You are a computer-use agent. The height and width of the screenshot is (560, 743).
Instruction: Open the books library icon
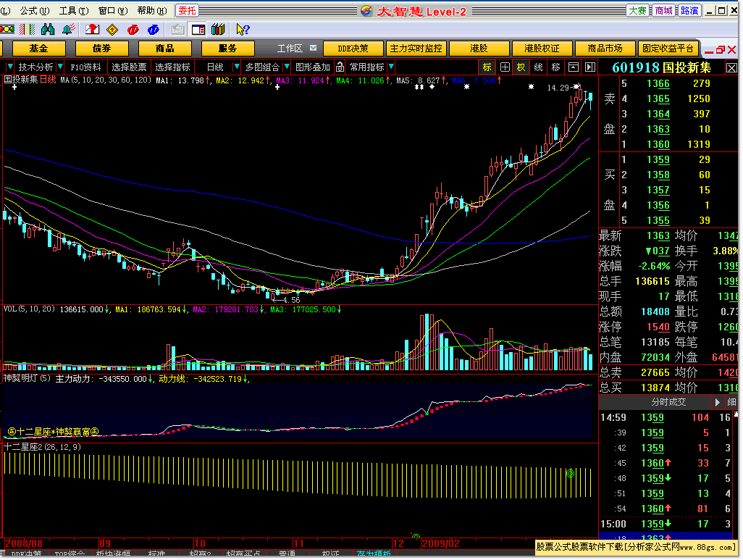tap(219, 30)
